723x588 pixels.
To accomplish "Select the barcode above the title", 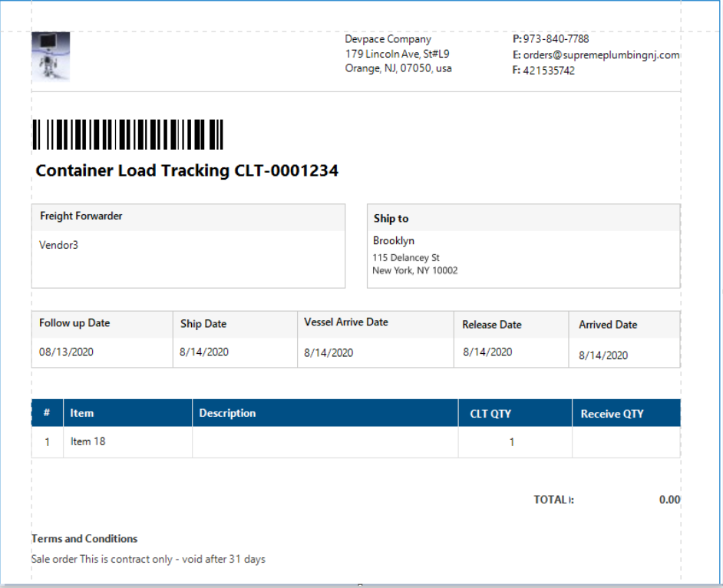I will (127, 135).
